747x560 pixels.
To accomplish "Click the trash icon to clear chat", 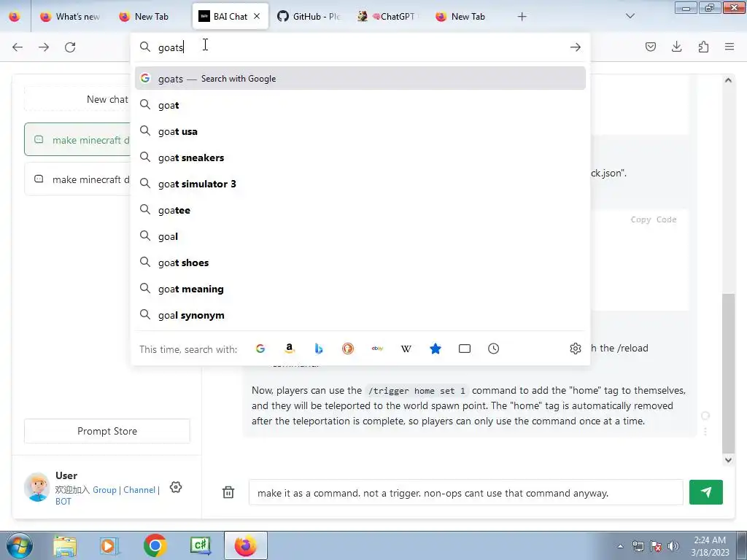I will [x=228, y=492].
